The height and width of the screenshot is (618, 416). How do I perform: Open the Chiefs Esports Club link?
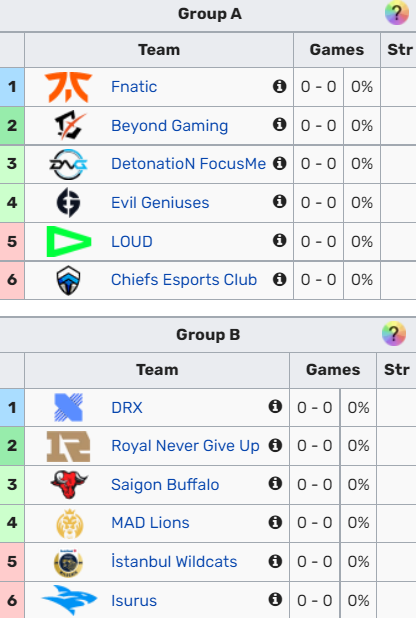184,279
